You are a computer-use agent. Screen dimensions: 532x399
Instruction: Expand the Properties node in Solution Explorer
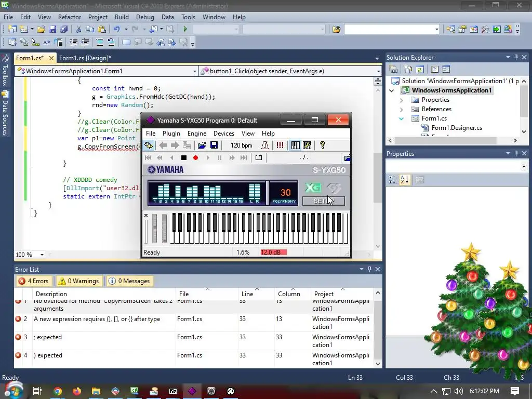402,100
